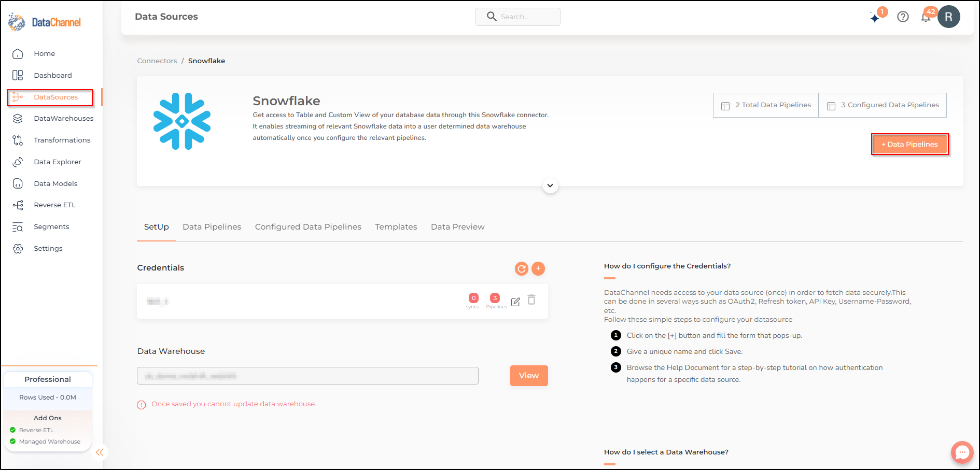
Task: Click the View data warehouse button
Action: pos(529,376)
